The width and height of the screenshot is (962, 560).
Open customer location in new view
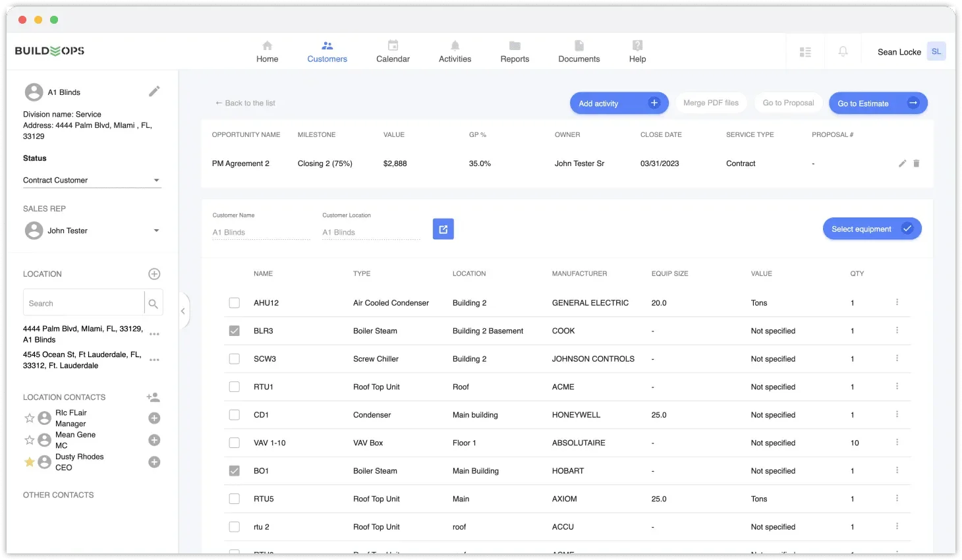[443, 229]
